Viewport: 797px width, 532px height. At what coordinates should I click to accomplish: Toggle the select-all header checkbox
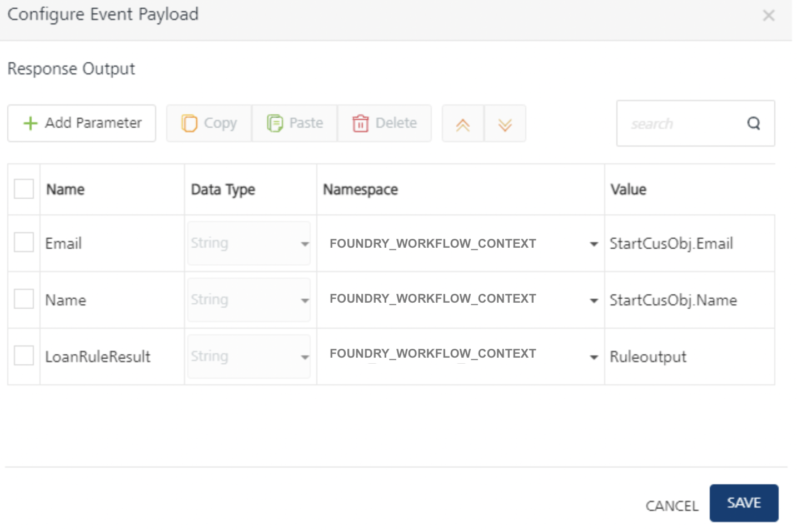point(24,189)
